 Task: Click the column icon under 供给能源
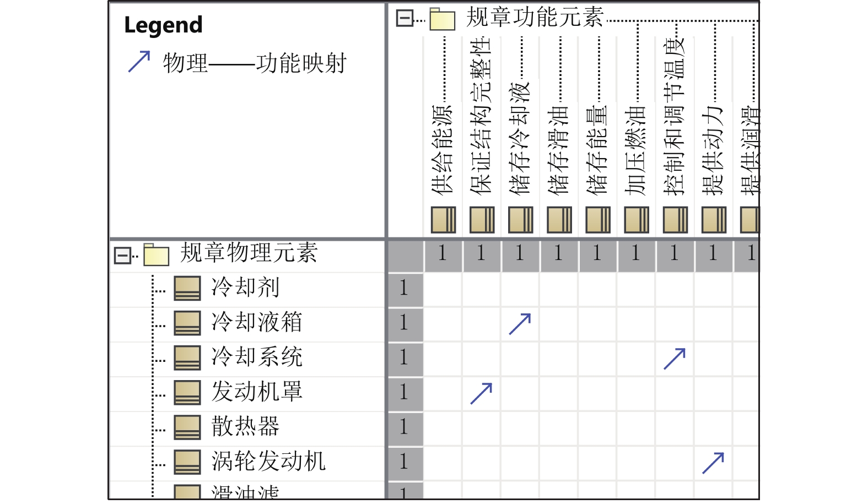[443, 220]
